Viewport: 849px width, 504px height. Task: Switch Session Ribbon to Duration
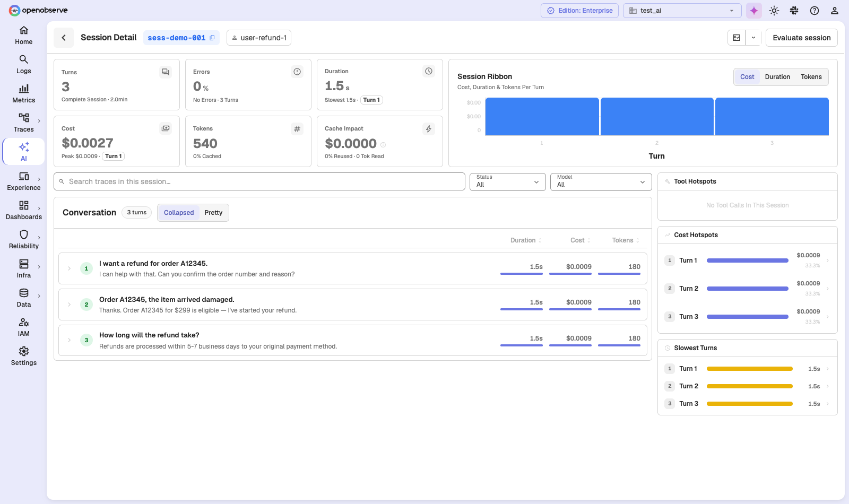[777, 77]
